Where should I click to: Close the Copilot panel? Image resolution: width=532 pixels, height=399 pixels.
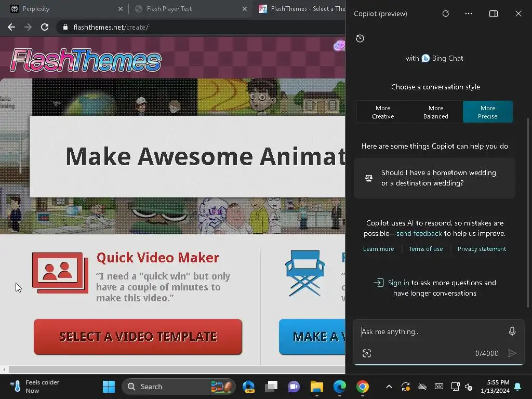click(518, 14)
